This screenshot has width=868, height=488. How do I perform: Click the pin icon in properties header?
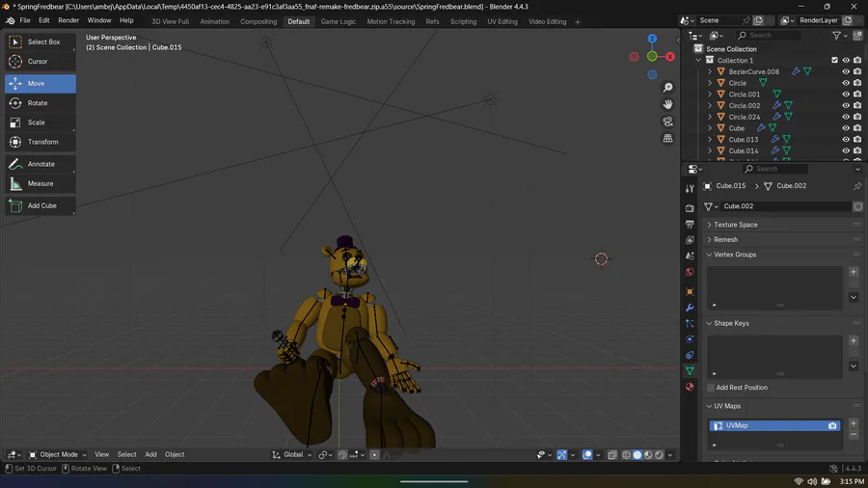[857, 186]
